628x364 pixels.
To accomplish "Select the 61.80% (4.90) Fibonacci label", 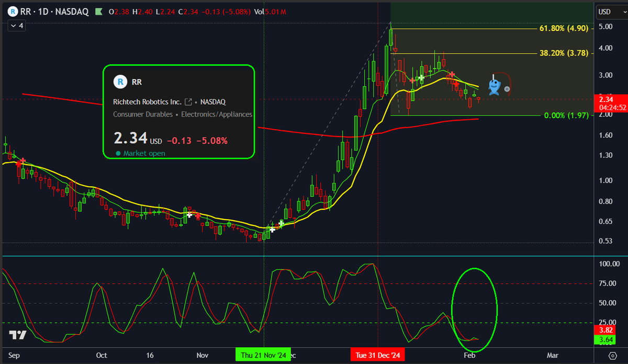I will (563, 29).
